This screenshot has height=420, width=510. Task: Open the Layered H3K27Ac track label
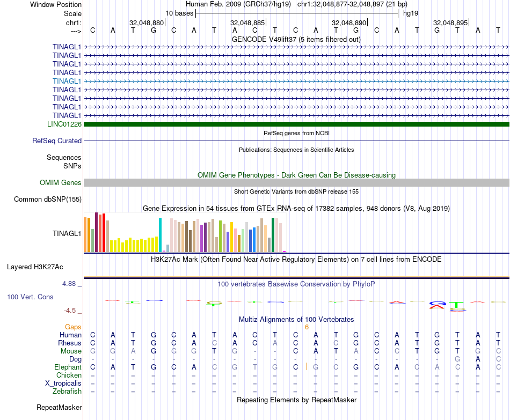point(35,267)
